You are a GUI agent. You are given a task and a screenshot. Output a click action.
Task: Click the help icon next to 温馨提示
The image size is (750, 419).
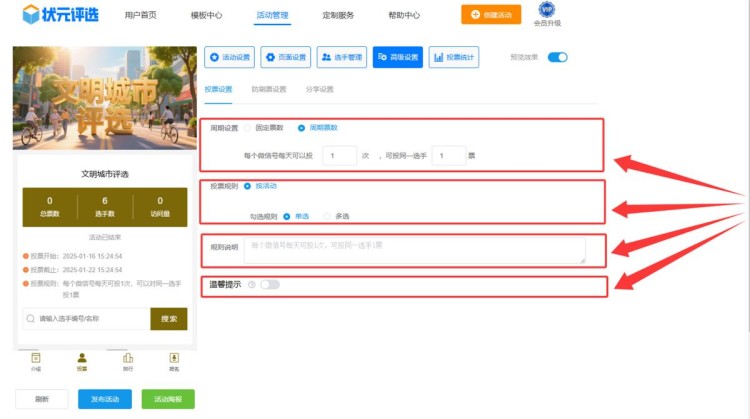click(x=250, y=285)
